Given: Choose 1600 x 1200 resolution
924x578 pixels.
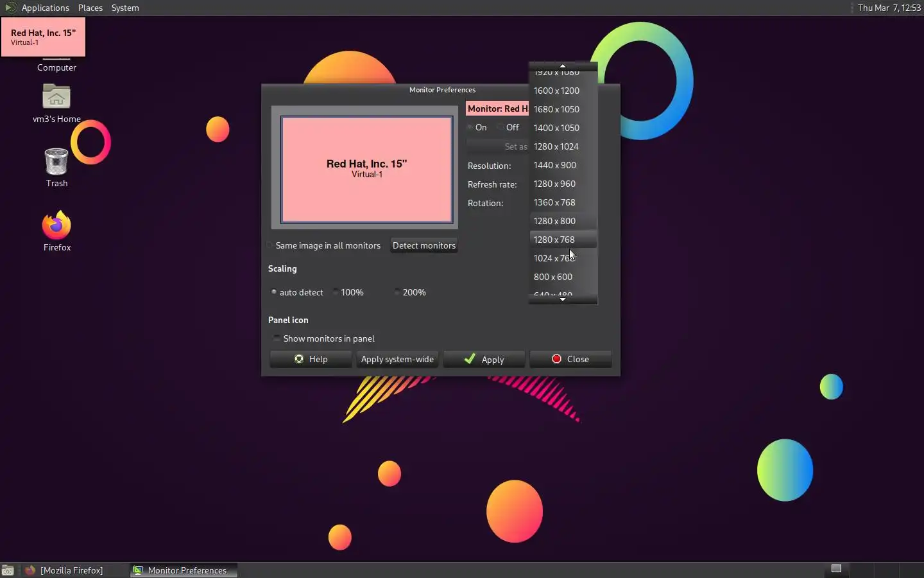Looking at the screenshot, I should 563,91.
